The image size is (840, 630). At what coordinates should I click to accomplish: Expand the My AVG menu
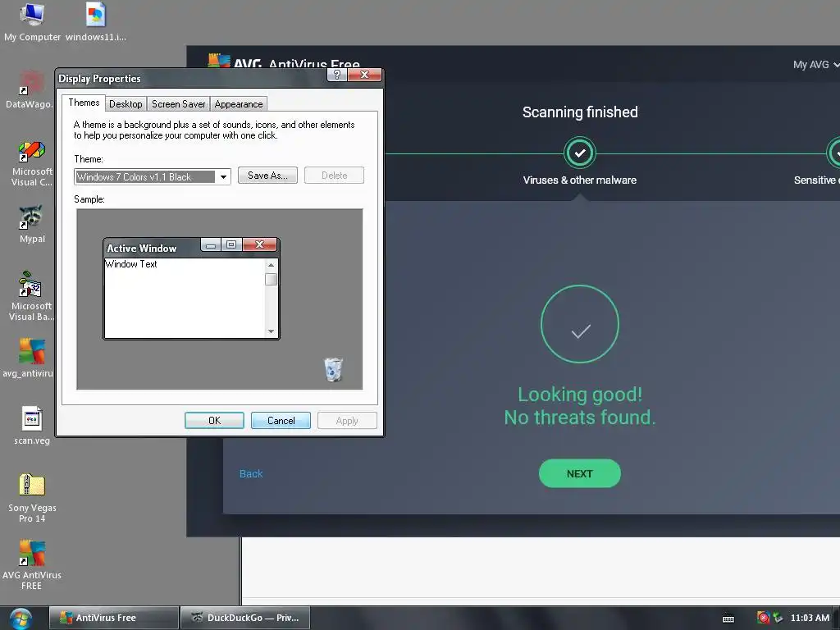click(x=815, y=64)
